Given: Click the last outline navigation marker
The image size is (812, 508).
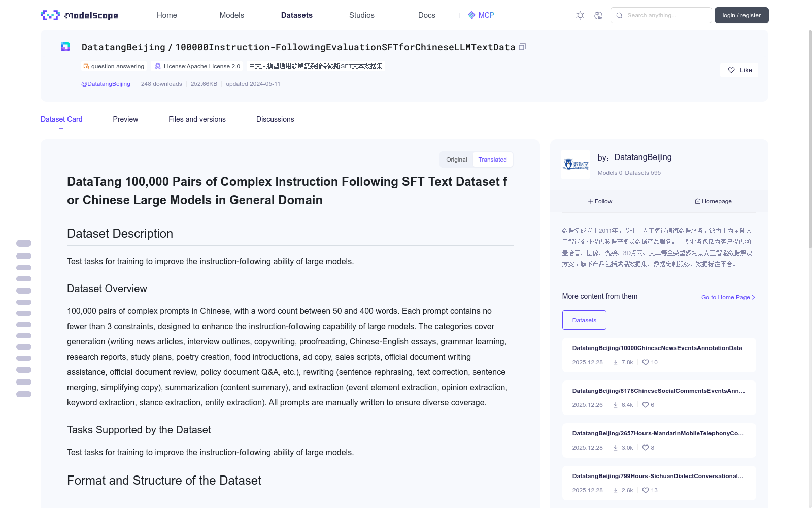Looking at the screenshot, I should pyautogui.click(x=24, y=394).
